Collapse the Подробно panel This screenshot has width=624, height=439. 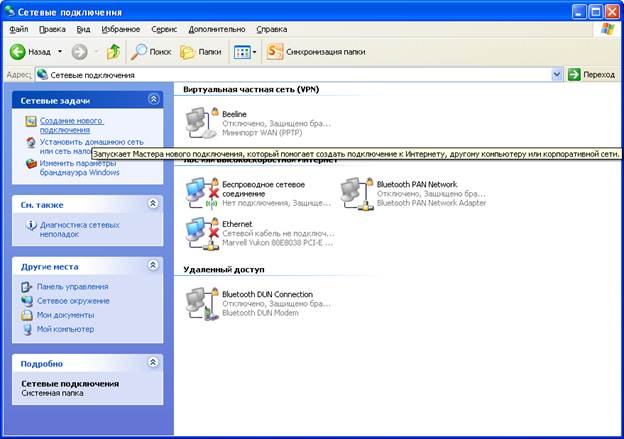pyautogui.click(x=153, y=362)
